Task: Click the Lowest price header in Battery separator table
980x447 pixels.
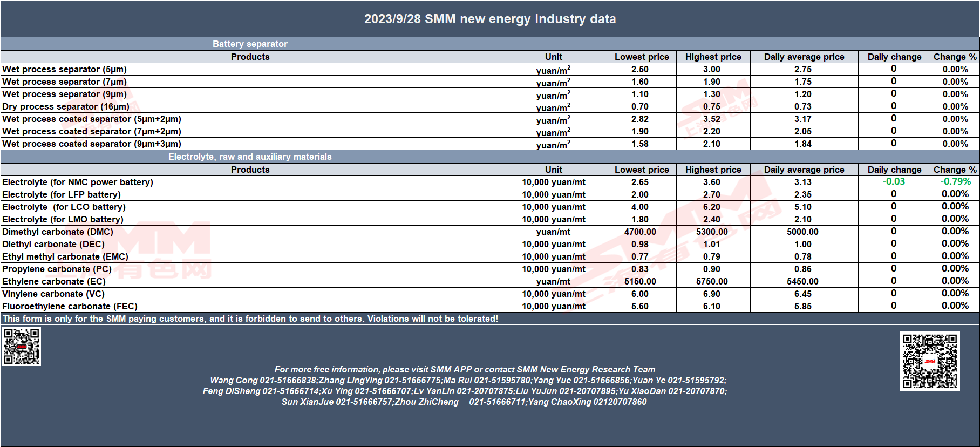Action: [642, 57]
